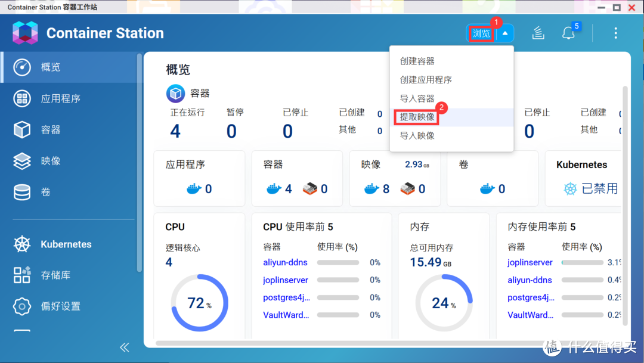Open postgres4j... link in CPU usage list

(x=286, y=297)
